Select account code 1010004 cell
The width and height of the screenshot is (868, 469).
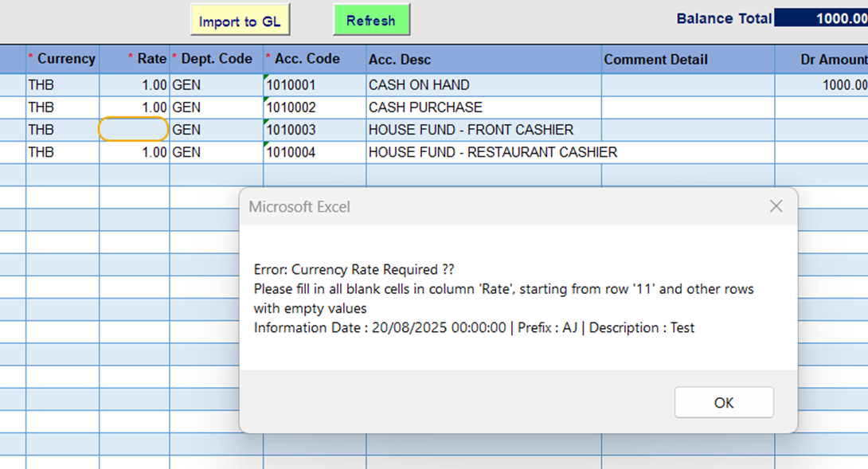tap(314, 152)
